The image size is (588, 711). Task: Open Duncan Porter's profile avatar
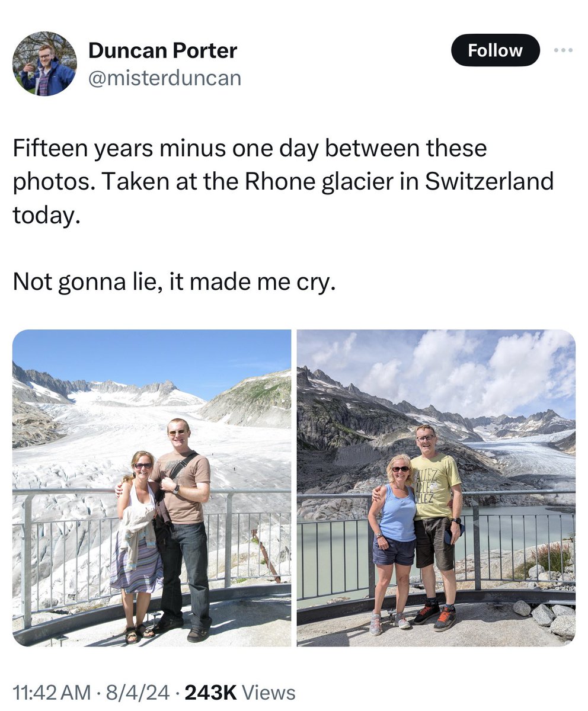[x=44, y=63]
